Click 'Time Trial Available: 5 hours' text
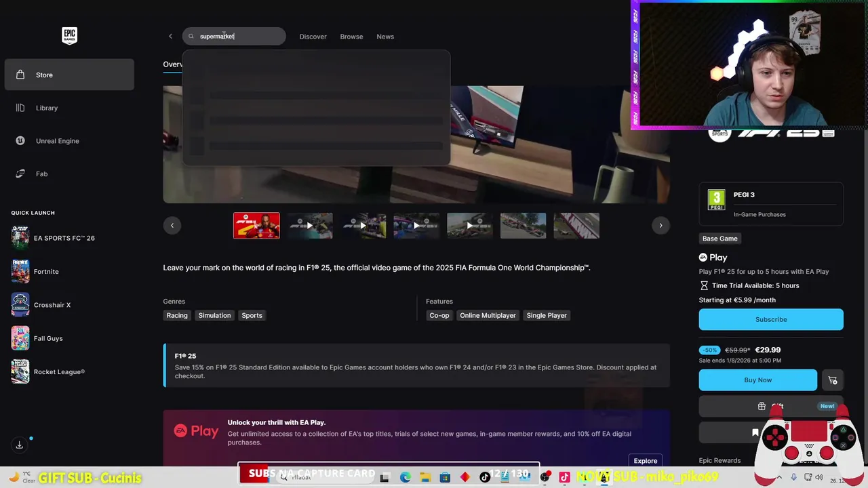Image resolution: width=868 pixels, height=488 pixels. point(755,286)
